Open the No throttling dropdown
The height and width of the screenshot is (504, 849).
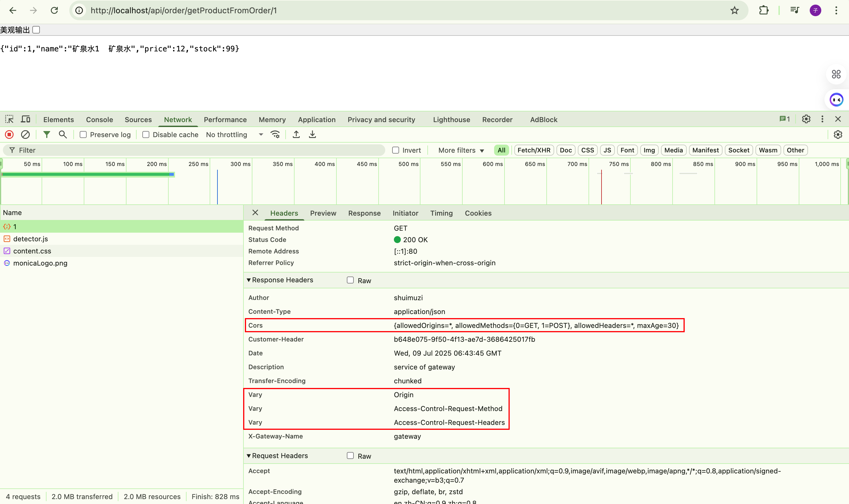click(234, 135)
